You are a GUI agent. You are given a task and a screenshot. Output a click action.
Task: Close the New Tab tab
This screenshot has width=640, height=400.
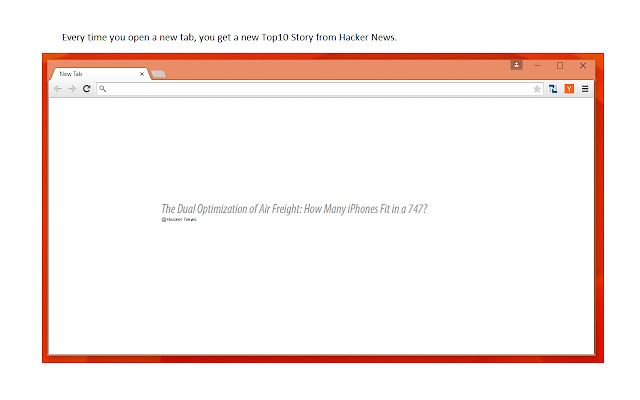(x=142, y=74)
